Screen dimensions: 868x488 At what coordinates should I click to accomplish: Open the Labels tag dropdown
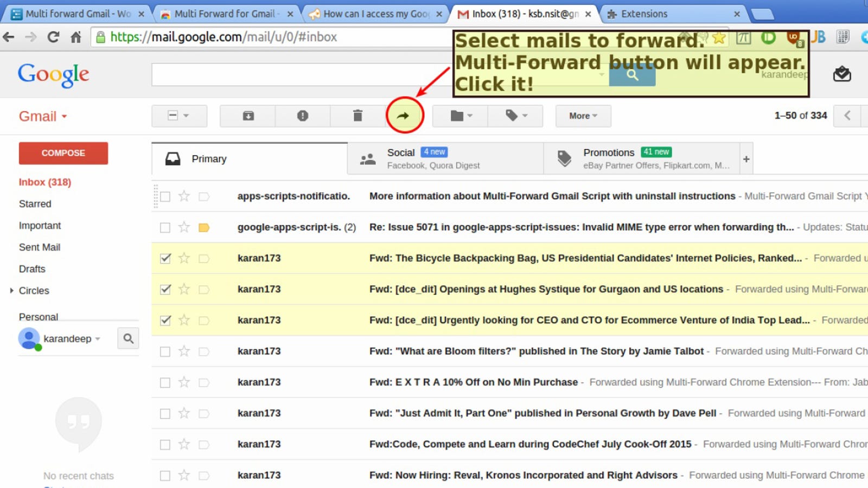(x=516, y=115)
